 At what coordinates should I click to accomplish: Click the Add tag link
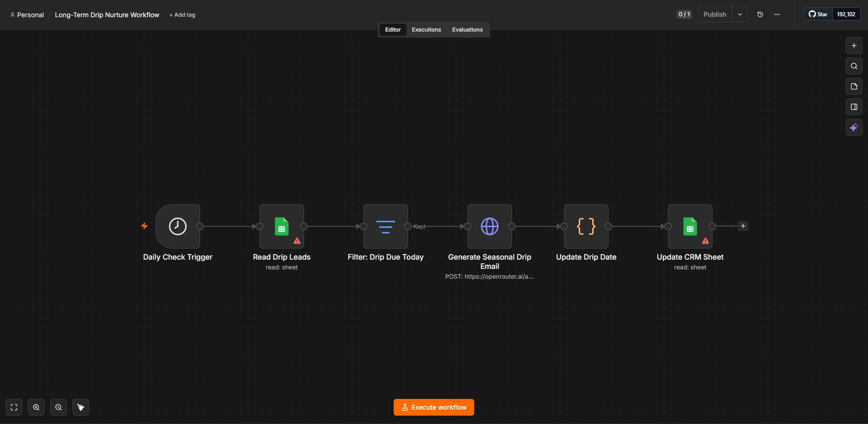click(182, 15)
